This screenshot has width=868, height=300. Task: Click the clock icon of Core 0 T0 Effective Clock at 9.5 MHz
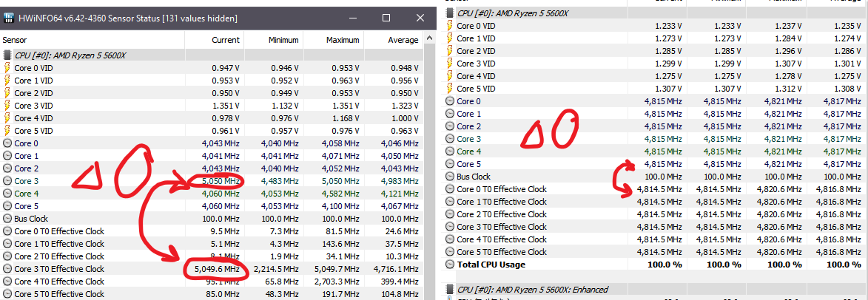click(7, 231)
